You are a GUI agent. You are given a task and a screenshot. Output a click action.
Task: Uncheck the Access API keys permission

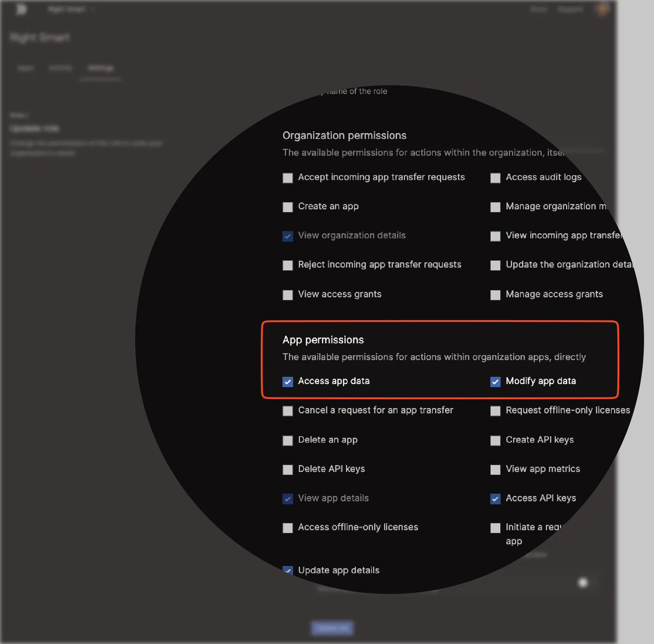pyautogui.click(x=495, y=499)
